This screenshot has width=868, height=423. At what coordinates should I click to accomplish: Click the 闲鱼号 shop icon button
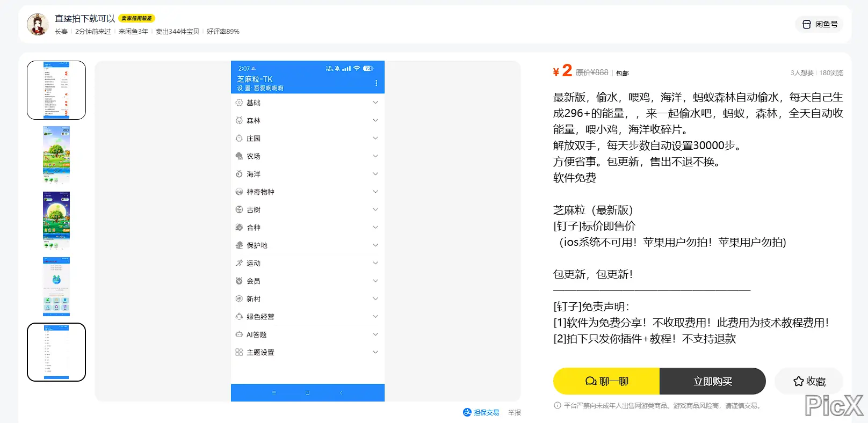pos(820,24)
